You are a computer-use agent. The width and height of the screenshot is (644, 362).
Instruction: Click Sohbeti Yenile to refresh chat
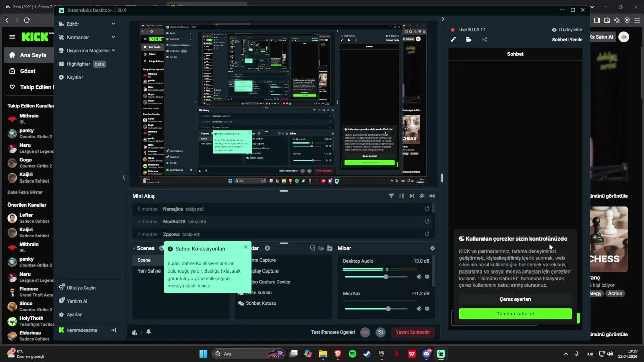pyautogui.click(x=567, y=40)
